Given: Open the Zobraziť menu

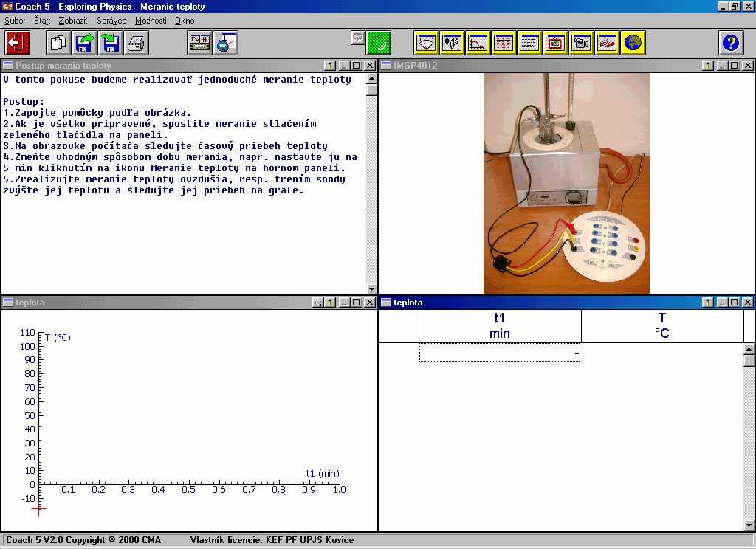Looking at the screenshot, I should click(x=73, y=21).
